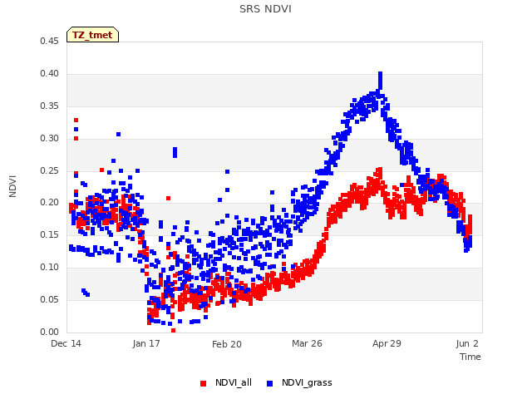
Task: Click the chart title SRS NDVI
Action: [265, 9]
